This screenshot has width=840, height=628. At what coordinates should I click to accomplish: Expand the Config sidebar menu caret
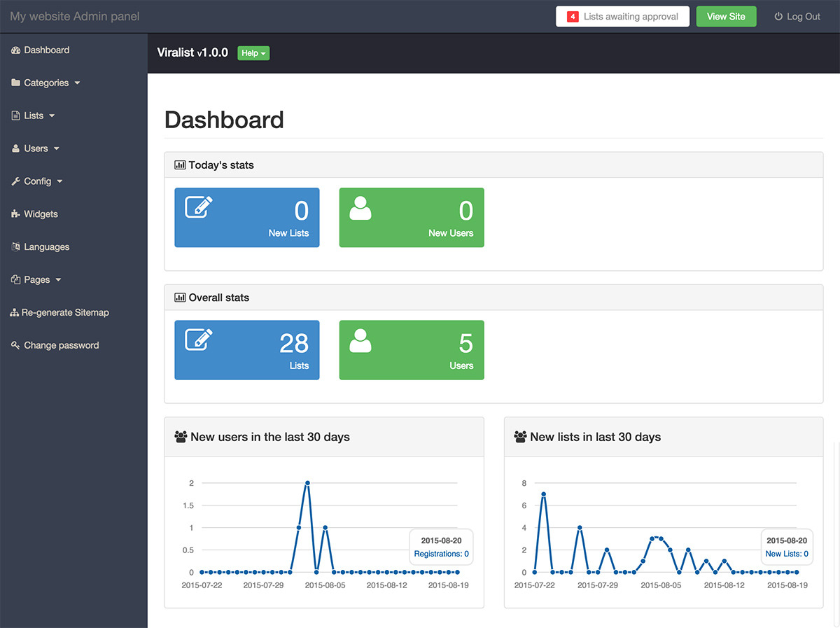pos(59,182)
